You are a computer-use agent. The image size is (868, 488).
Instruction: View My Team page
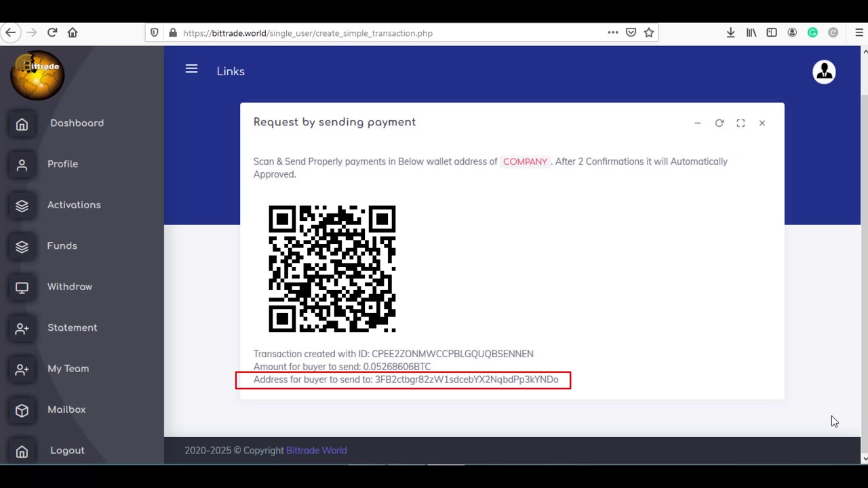[x=68, y=369]
